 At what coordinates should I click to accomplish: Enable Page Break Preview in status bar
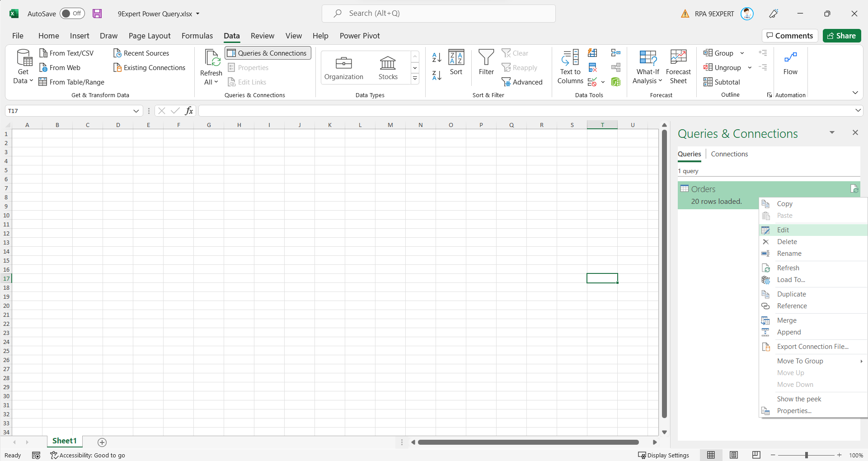pyautogui.click(x=755, y=455)
